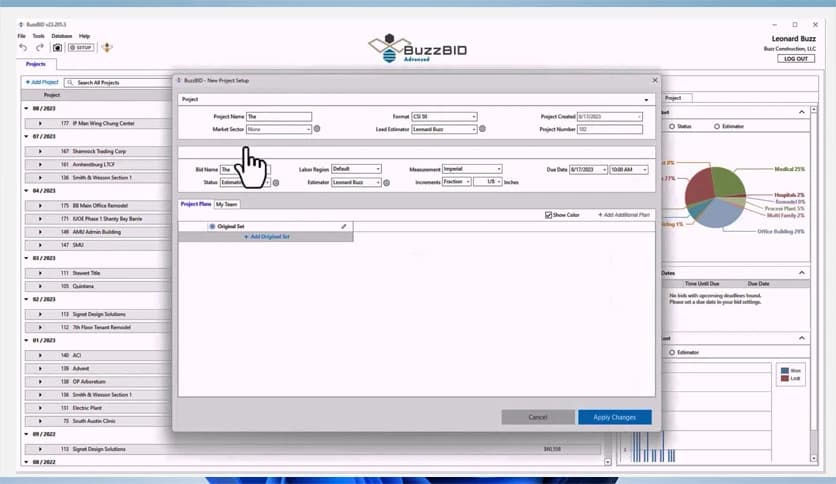Screen dimensions: 836x484
Task: Collapse the Project section arrow in dialog
Action: [646, 100]
